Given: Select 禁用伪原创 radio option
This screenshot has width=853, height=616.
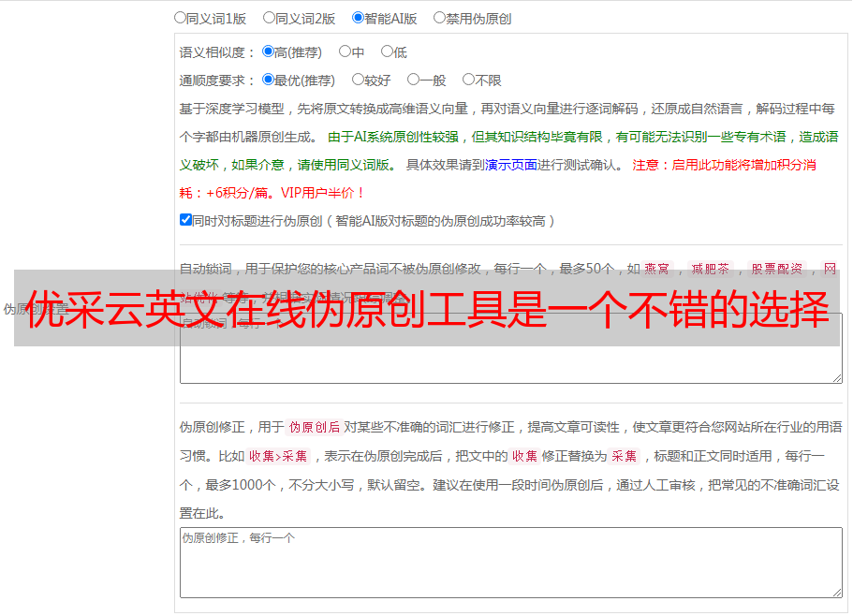Looking at the screenshot, I should point(439,18).
